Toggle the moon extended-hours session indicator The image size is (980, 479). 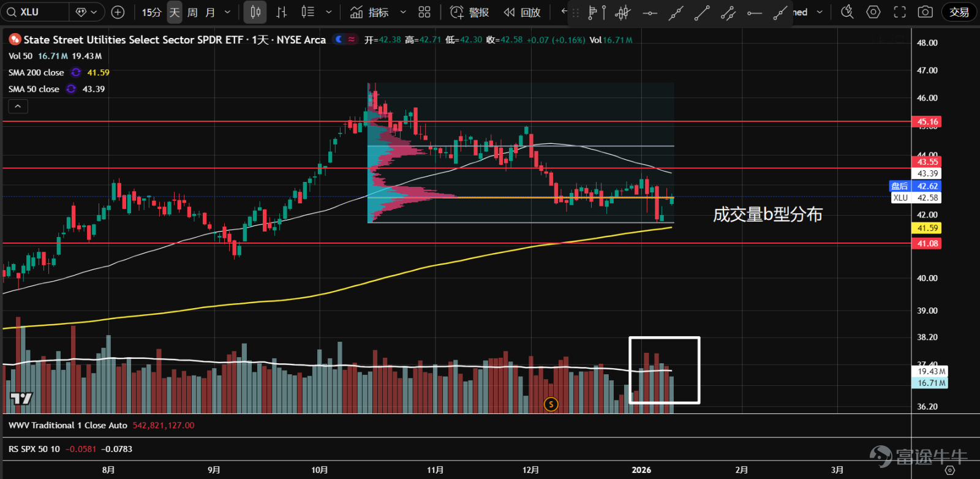click(x=339, y=39)
